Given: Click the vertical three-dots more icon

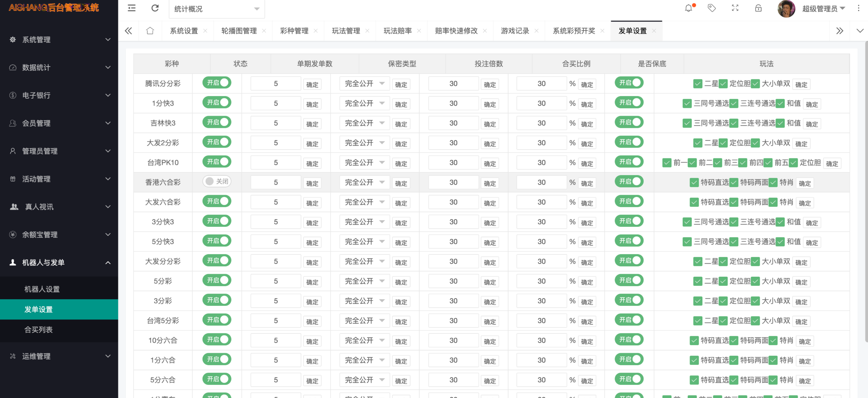Looking at the screenshot, I should click(859, 8).
